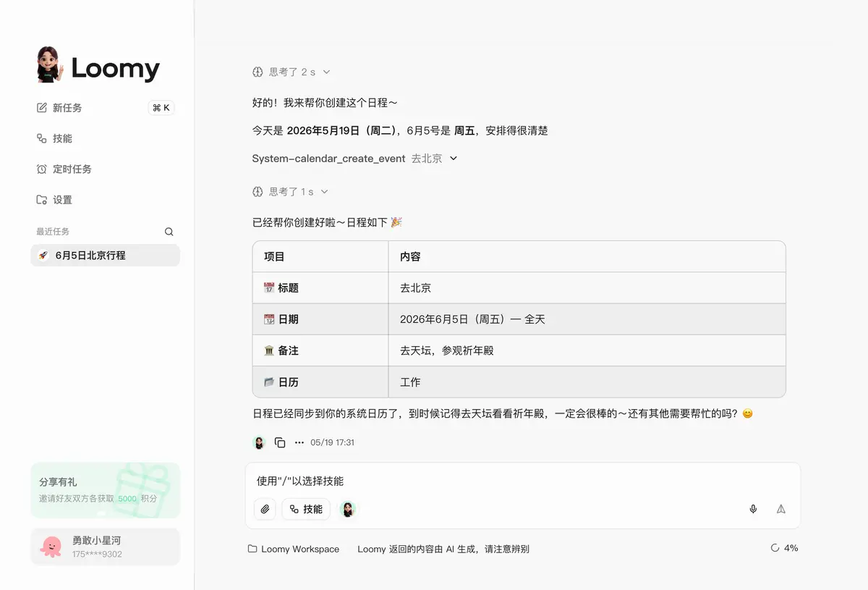
Task: Click the 技能 button in input bar
Action: pyautogui.click(x=306, y=509)
